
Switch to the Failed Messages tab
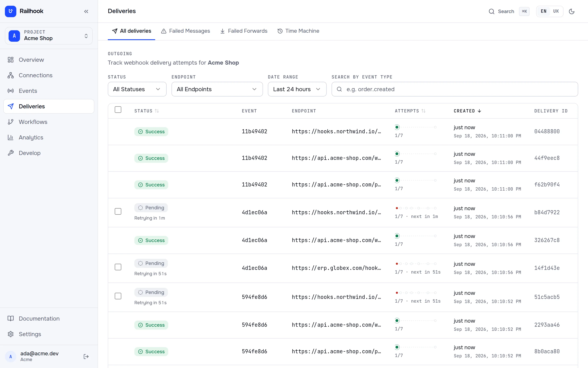(185, 31)
